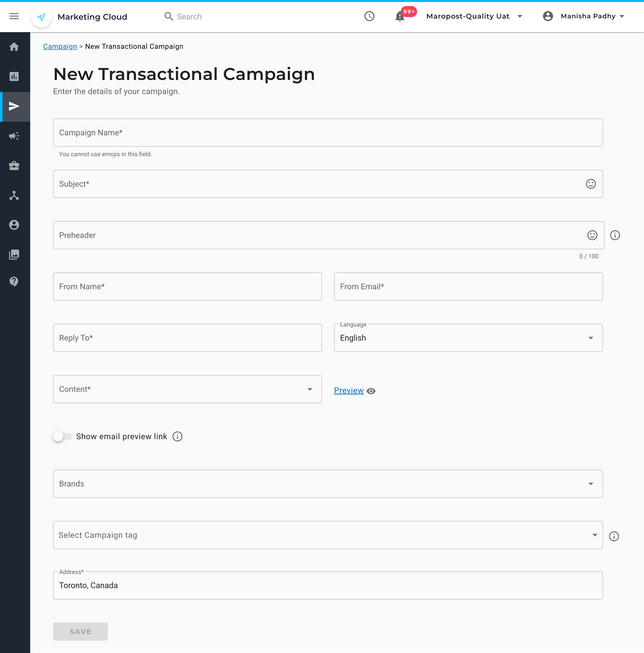Open emoji picker in Preheader field
This screenshot has width=644, height=653.
click(x=592, y=235)
